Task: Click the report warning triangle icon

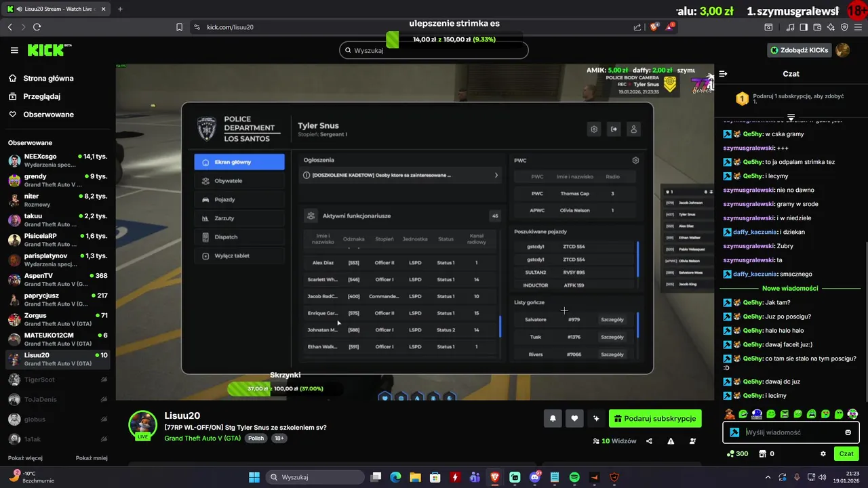Action: pos(671,441)
